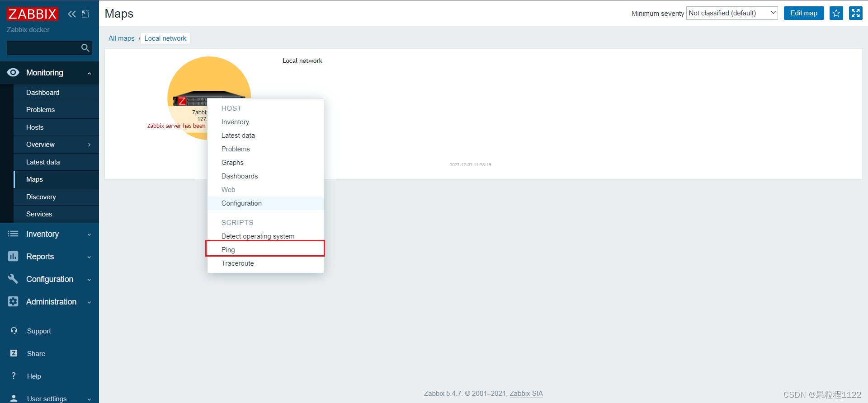Open Dashboards from the context menu
Screen dimensions: 868x403
265,176
